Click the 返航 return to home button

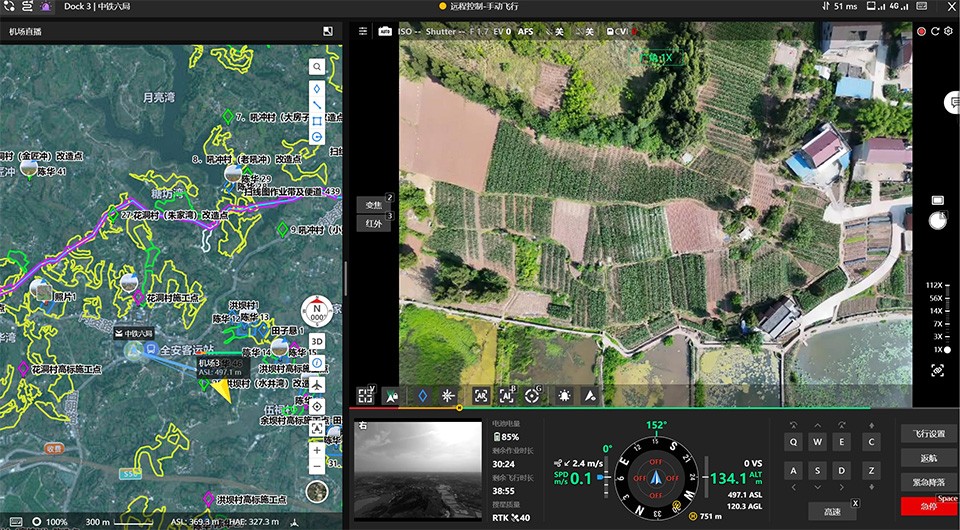point(929,458)
